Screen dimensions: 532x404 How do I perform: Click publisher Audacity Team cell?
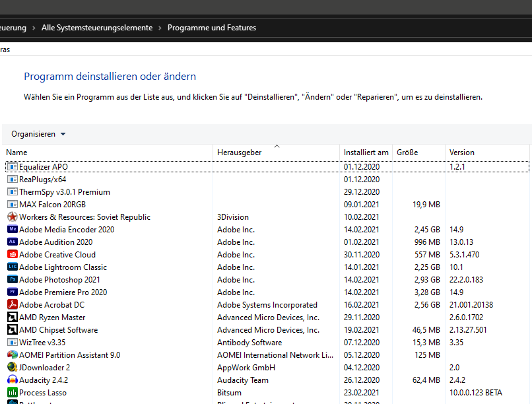tap(243, 380)
